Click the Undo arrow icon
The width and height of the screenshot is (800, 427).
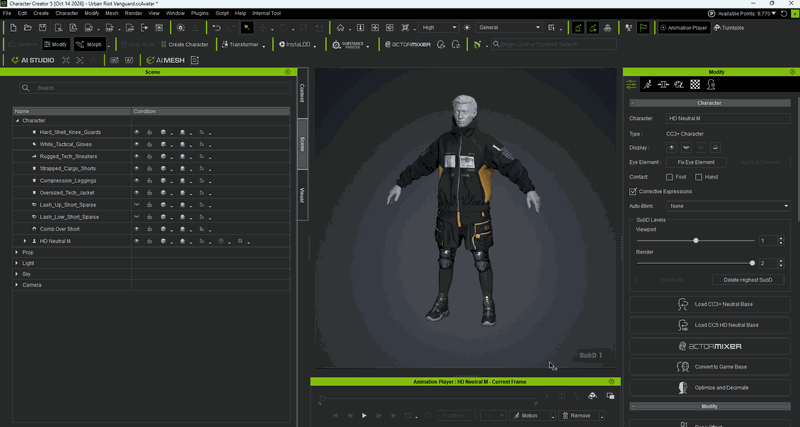(217, 28)
